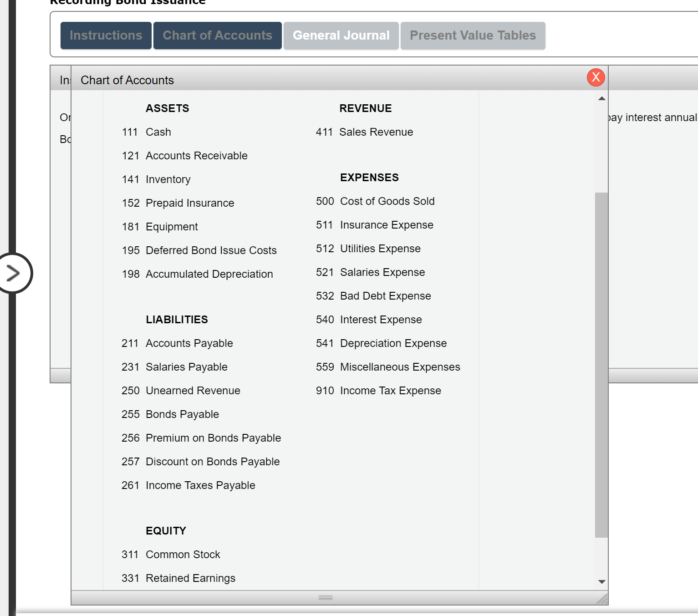Click 211 Accounts Payable

177,343
